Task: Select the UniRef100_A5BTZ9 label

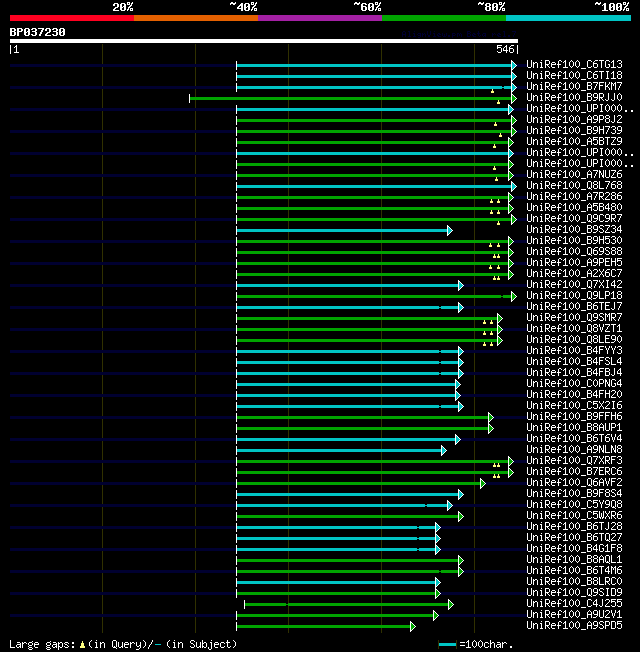Action: 574,141
